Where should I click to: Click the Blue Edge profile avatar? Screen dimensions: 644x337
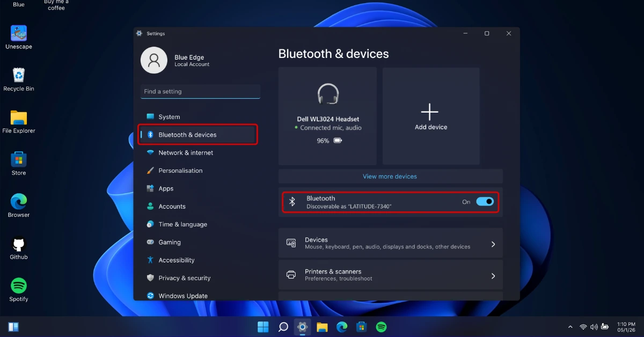click(154, 60)
